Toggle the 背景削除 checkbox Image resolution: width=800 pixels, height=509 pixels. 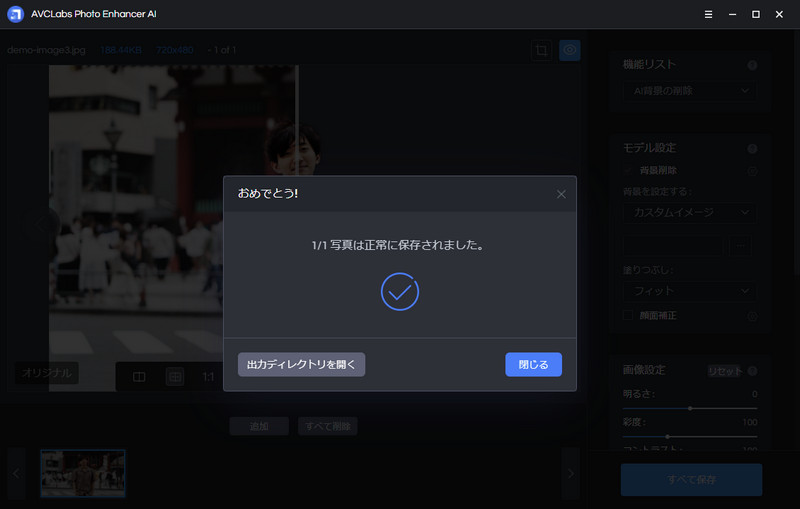tap(628, 170)
